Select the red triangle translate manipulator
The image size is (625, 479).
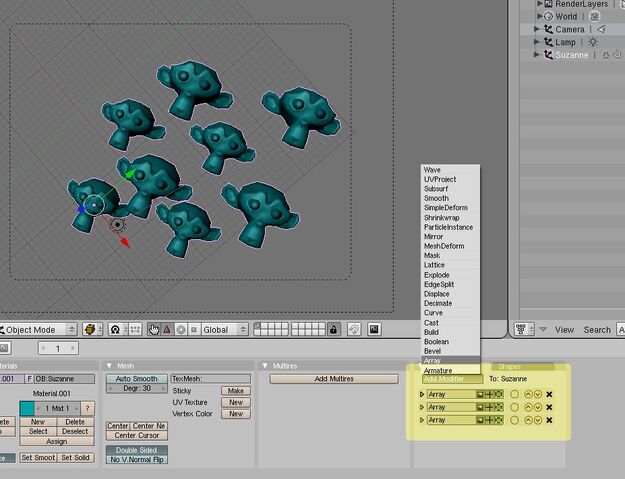[167, 330]
